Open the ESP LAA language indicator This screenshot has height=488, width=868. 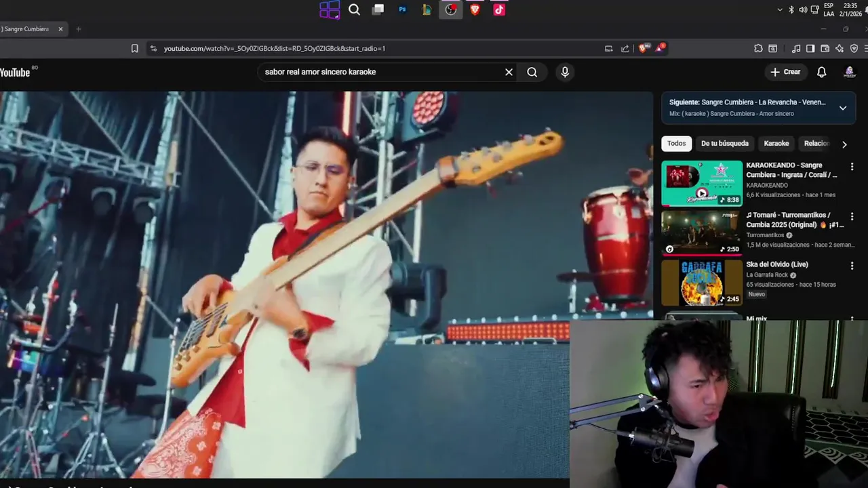(x=829, y=9)
